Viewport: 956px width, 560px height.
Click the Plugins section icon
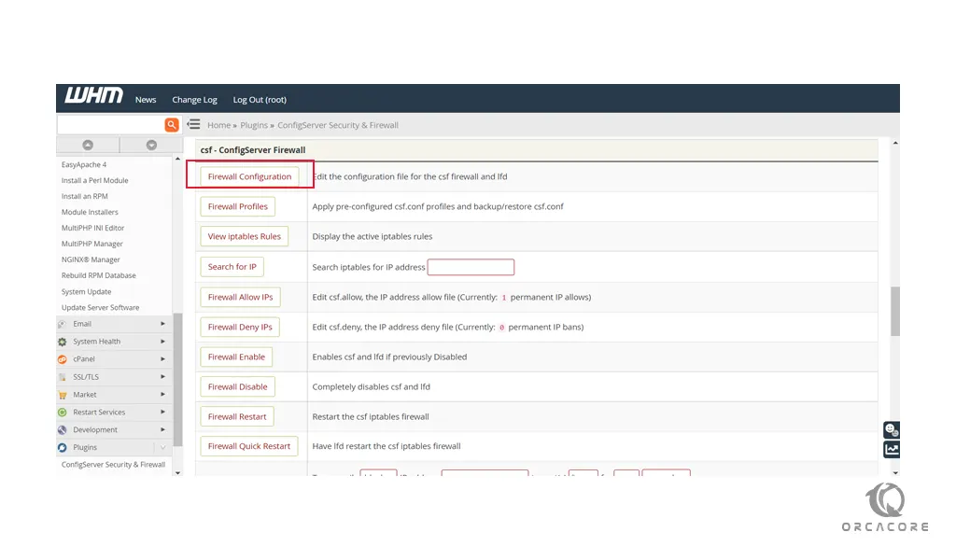coord(63,448)
